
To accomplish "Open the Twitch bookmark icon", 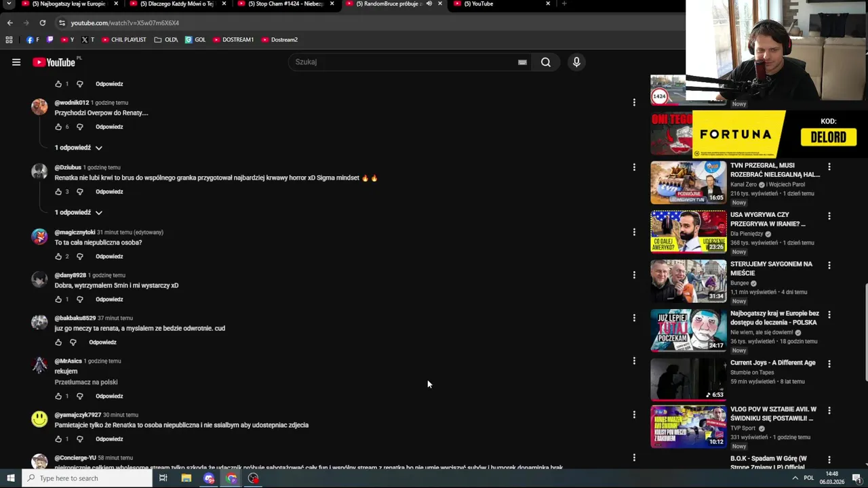I will click(50, 39).
